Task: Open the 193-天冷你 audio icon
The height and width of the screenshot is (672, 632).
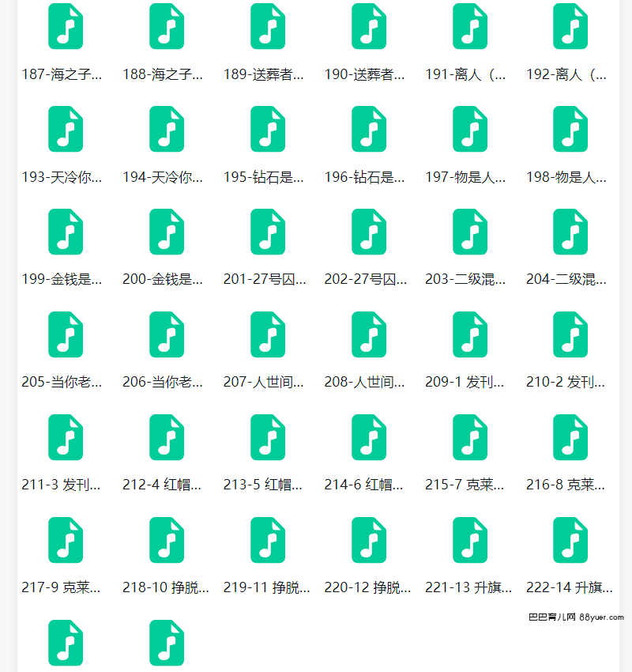Action: pos(66,129)
